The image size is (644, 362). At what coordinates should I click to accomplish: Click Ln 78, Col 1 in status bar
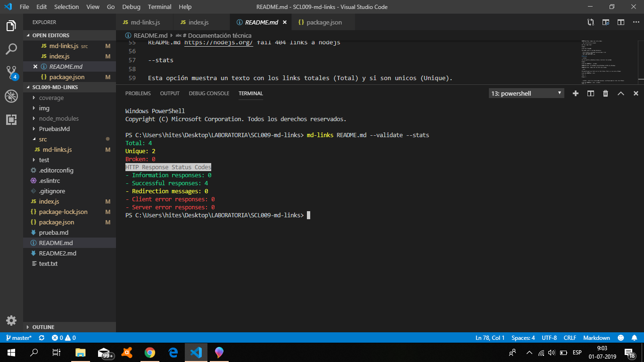(x=490, y=338)
